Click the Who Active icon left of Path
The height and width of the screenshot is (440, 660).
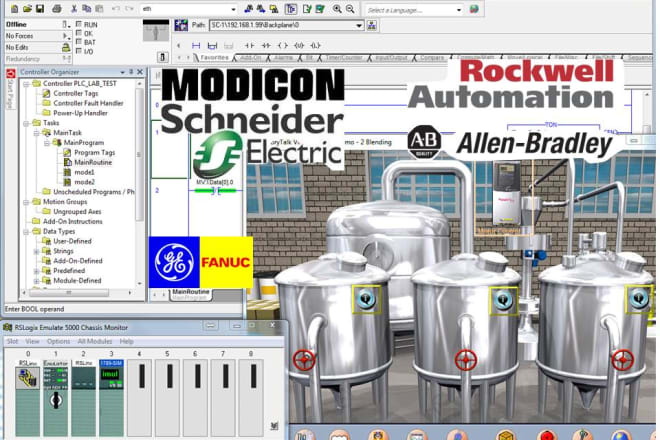[x=181, y=25]
